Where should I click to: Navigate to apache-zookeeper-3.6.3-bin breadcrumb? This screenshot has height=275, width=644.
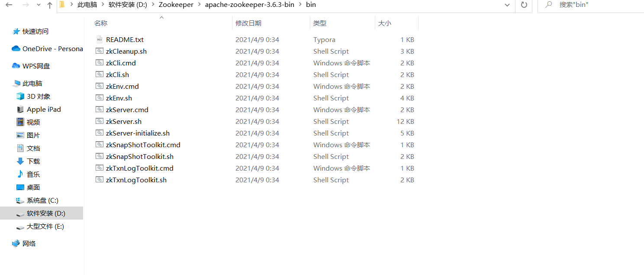[249, 5]
